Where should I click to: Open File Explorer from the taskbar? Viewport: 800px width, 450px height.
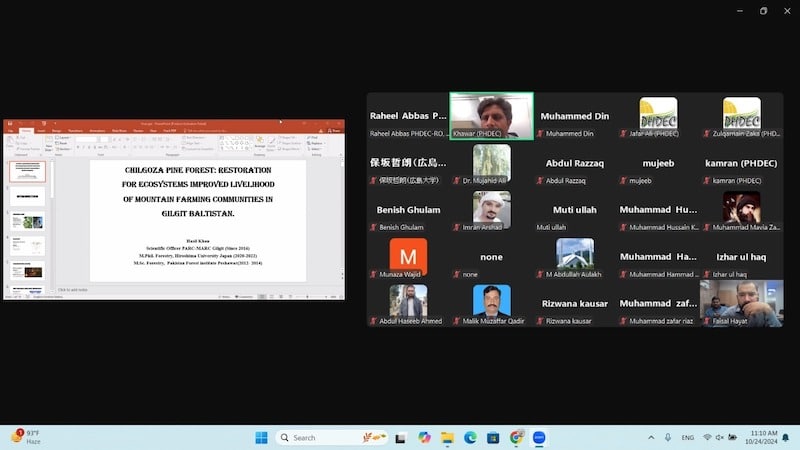coord(447,437)
